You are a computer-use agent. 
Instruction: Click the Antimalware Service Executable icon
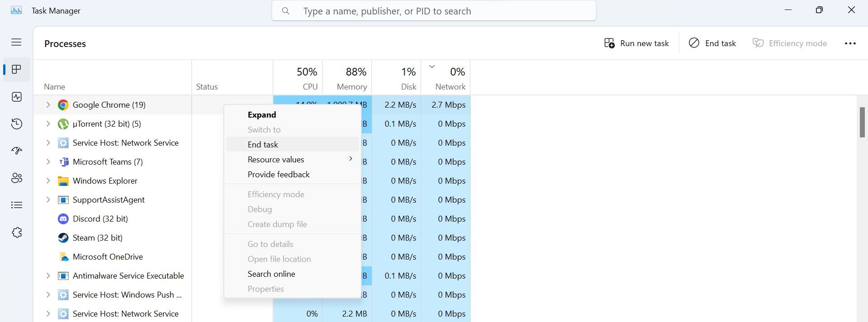point(63,276)
